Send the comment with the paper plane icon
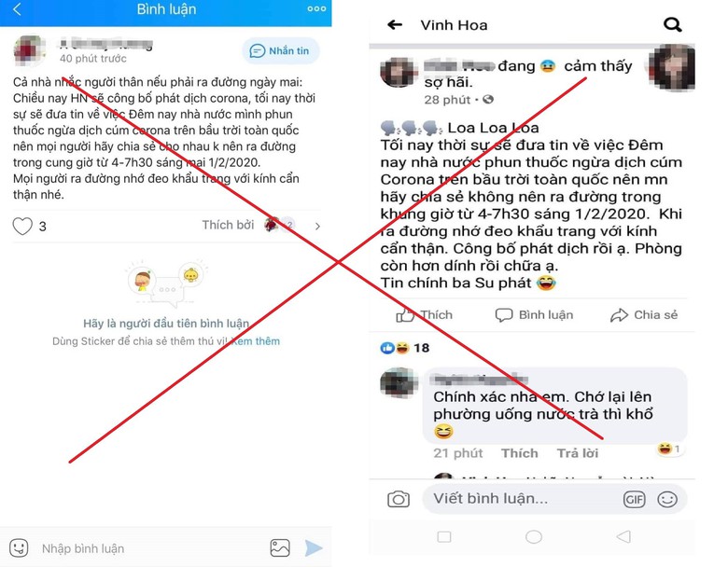 314,548
